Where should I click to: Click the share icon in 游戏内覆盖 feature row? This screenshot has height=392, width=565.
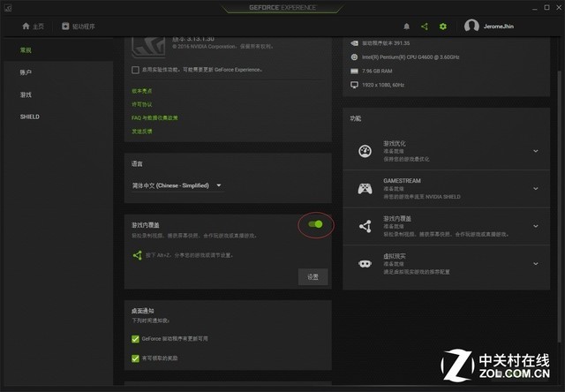coord(365,226)
